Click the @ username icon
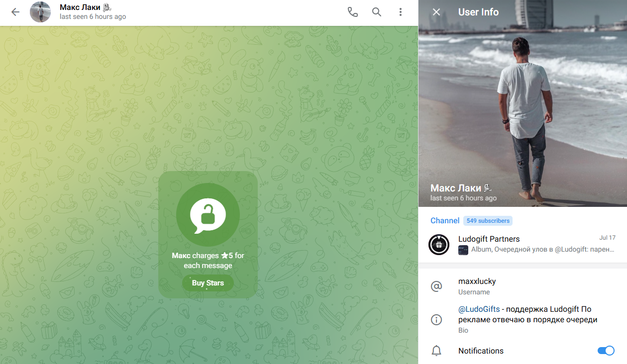This screenshot has height=364, width=627. tap(436, 286)
